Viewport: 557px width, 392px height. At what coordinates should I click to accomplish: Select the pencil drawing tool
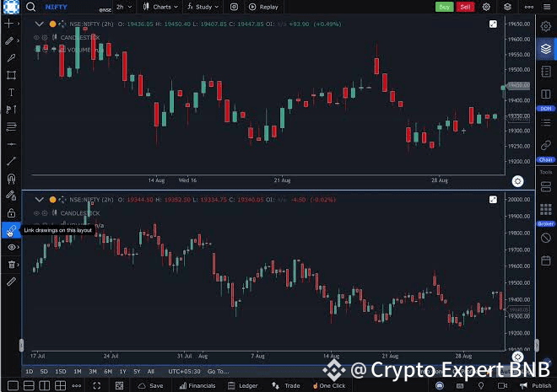click(9, 40)
